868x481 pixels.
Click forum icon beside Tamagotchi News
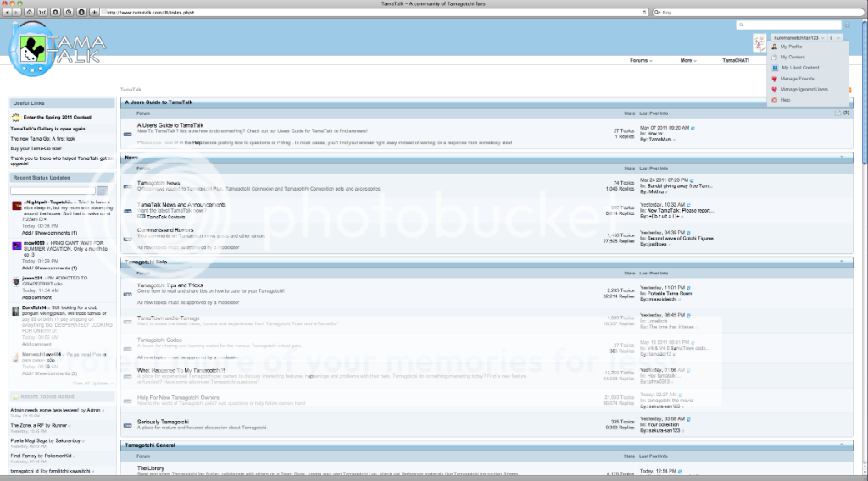pos(127,187)
